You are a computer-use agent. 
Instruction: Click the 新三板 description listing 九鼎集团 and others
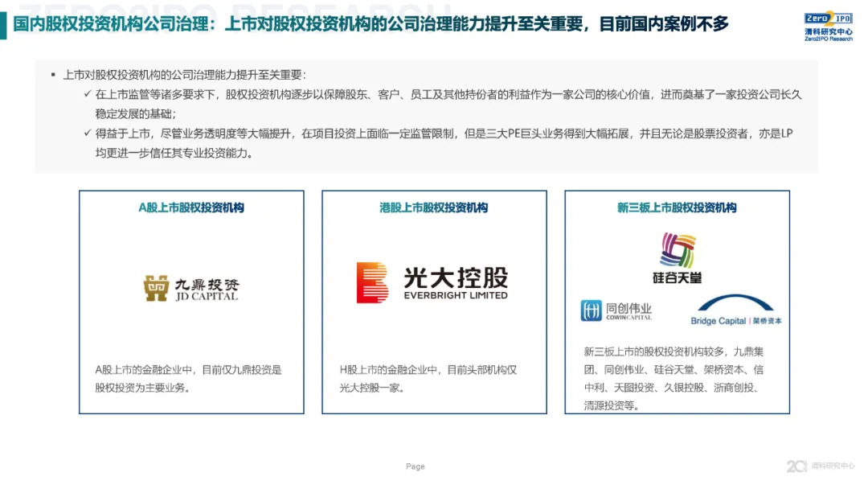(677, 379)
